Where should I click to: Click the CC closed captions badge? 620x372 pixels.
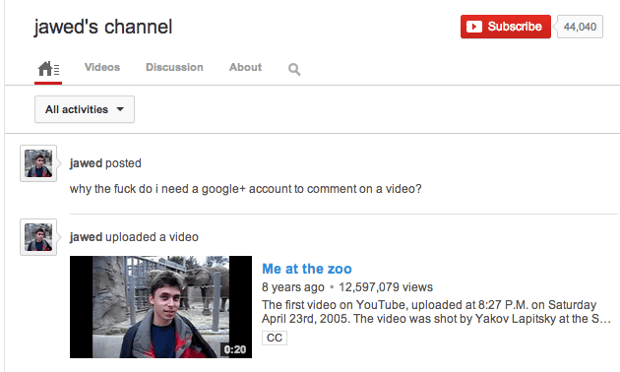tap(274, 338)
